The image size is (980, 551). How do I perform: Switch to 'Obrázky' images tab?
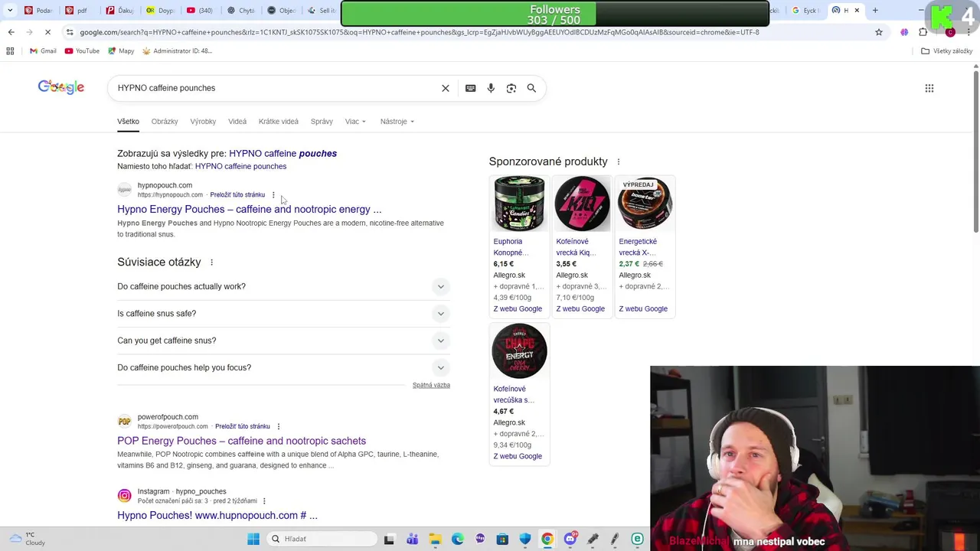(x=165, y=122)
